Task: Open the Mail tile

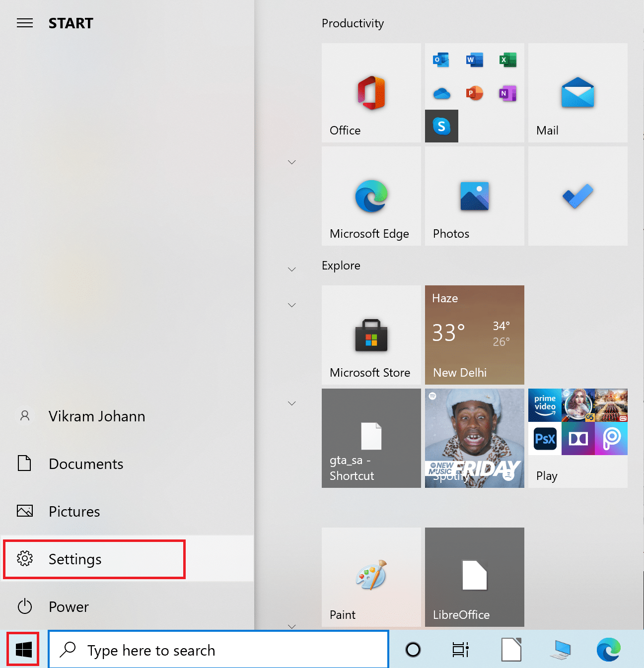Action: (x=577, y=93)
